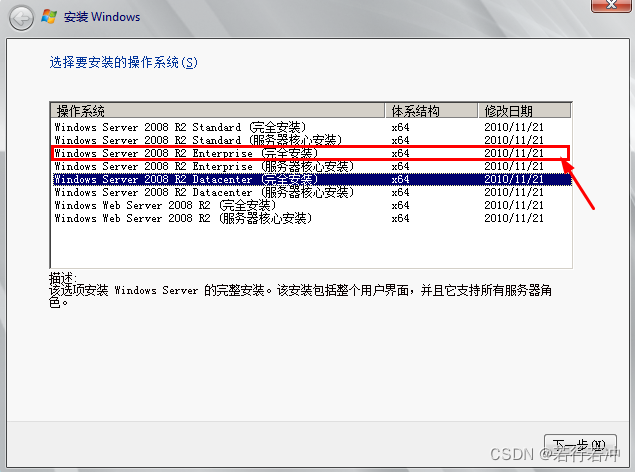Select Windows Server 2008 R2 Enterprise (服务器核心安装)
This screenshot has width=635, height=472.
pyautogui.click(x=311, y=166)
